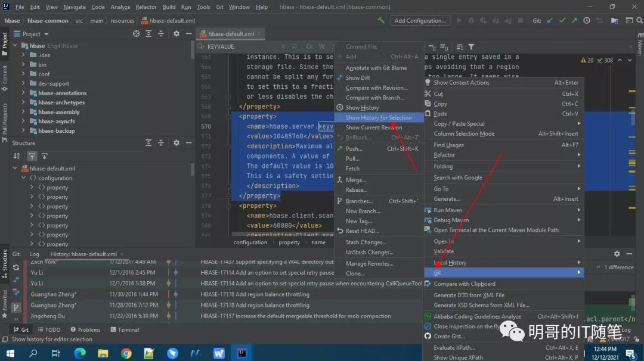644x361 pixels.
Task: Click Compare with Branch... menu item
Action: [x=379, y=98]
